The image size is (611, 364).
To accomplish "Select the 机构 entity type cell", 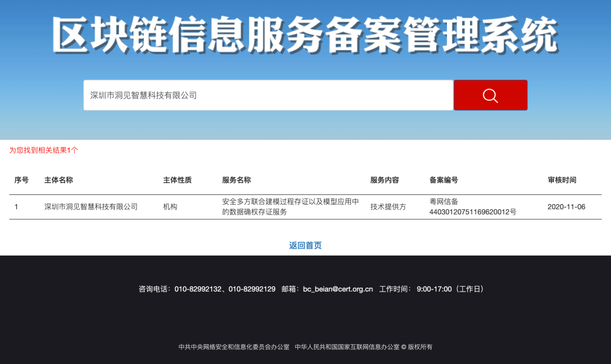I will (x=170, y=207).
